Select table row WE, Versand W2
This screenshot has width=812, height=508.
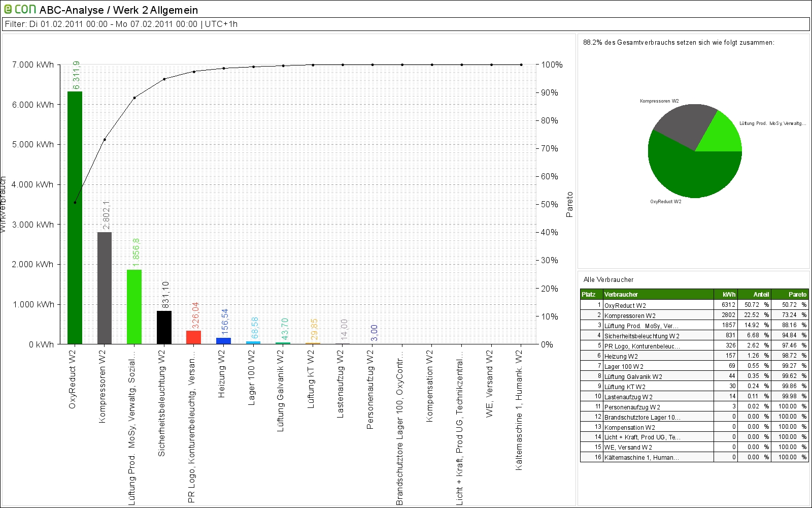pyautogui.click(x=694, y=447)
